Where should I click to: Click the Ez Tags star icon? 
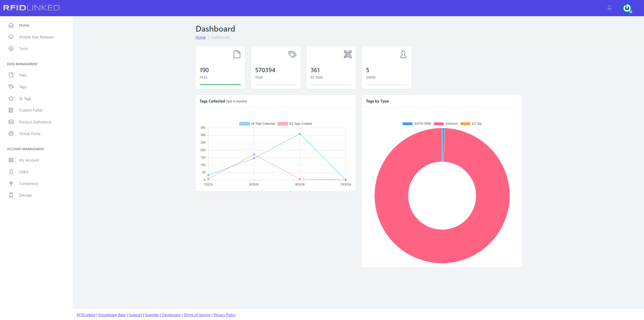coord(11,99)
